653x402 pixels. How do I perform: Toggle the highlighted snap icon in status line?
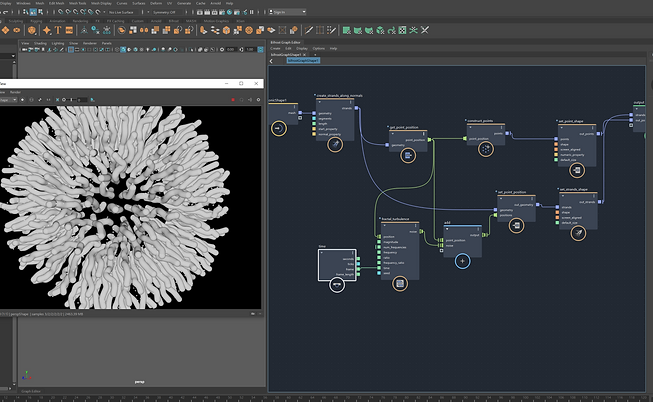[33, 12]
